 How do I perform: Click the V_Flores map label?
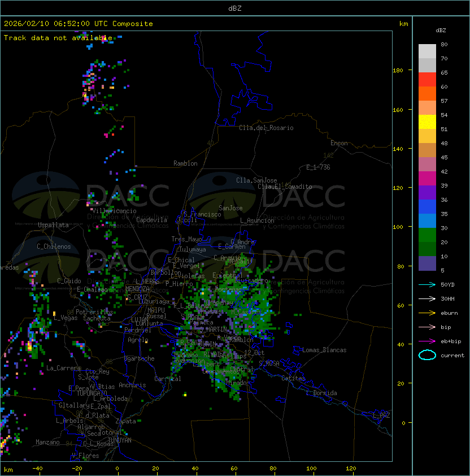(x=85, y=456)
